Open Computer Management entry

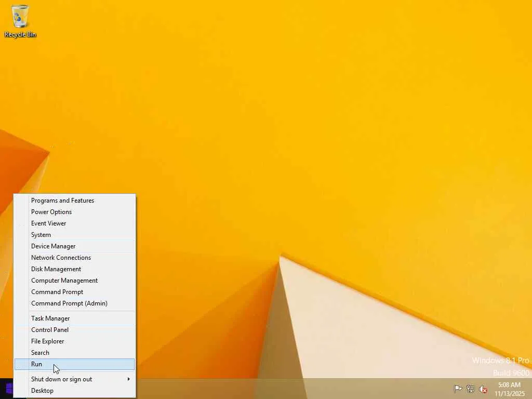[x=74, y=281]
